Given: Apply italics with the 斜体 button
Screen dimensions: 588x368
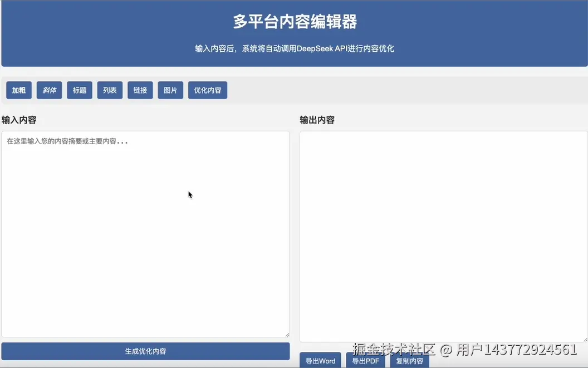Looking at the screenshot, I should click(49, 90).
